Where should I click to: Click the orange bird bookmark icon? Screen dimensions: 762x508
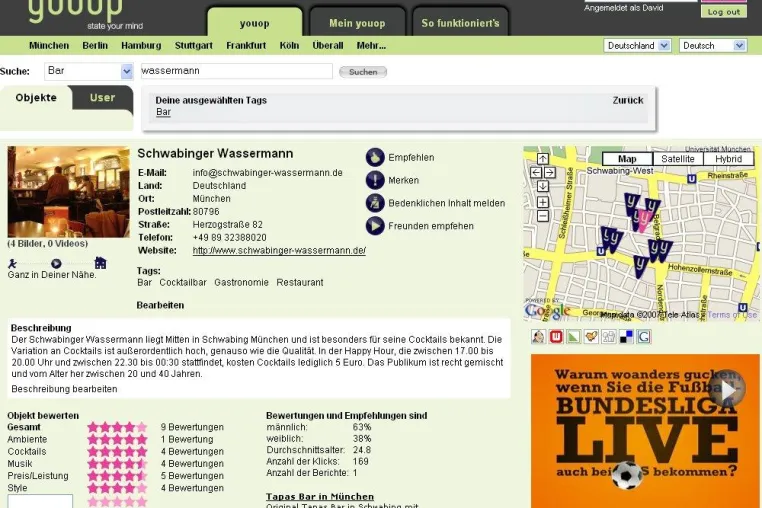pyautogui.click(x=591, y=336)
